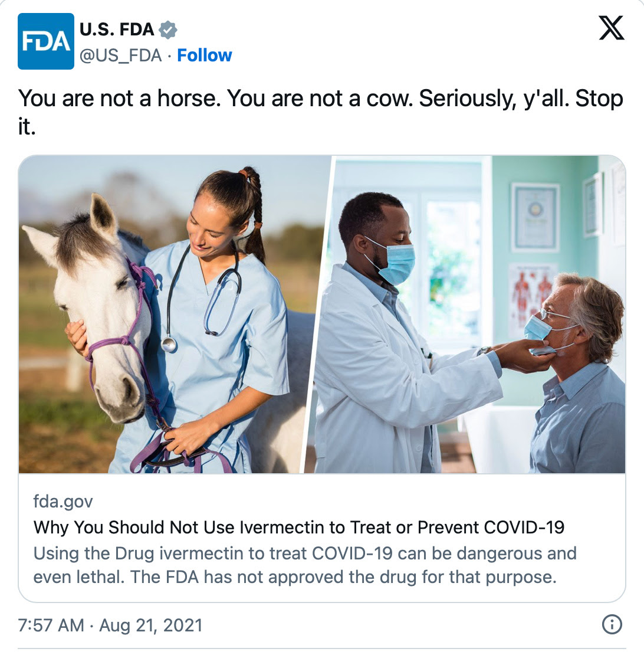Click the info circle icon near the timestamp
The width and height of the screenshot is (644, 655).
click(x=612, y=624)
